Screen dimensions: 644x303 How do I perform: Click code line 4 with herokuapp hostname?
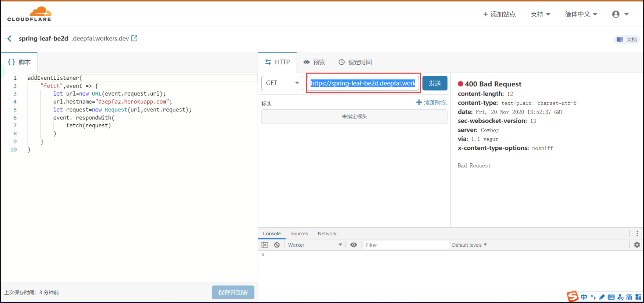(112, 101)
